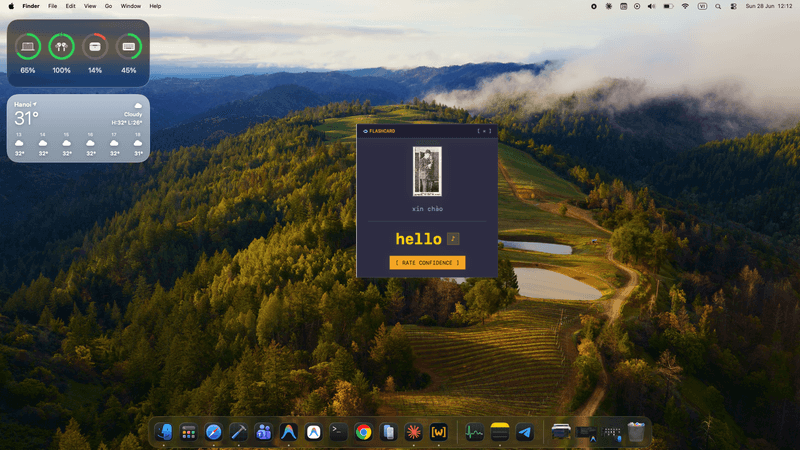The image size is (800, 450).
Task: Open Microsoft Teams from the Dock
Action: click(264, 432)
